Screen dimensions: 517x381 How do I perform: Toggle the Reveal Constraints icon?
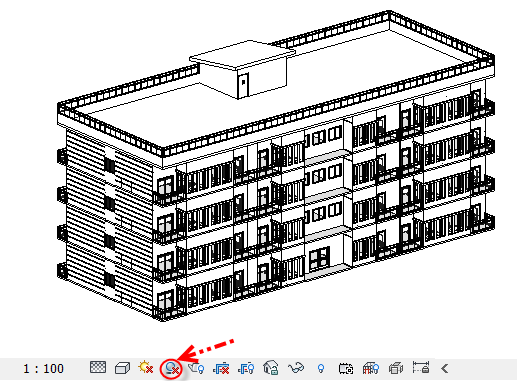pos(421,367)
